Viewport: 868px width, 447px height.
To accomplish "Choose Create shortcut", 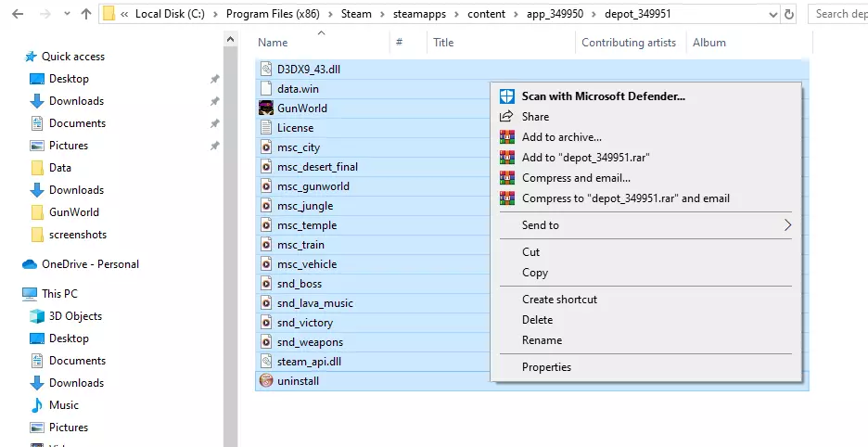I will click(646, 300).
